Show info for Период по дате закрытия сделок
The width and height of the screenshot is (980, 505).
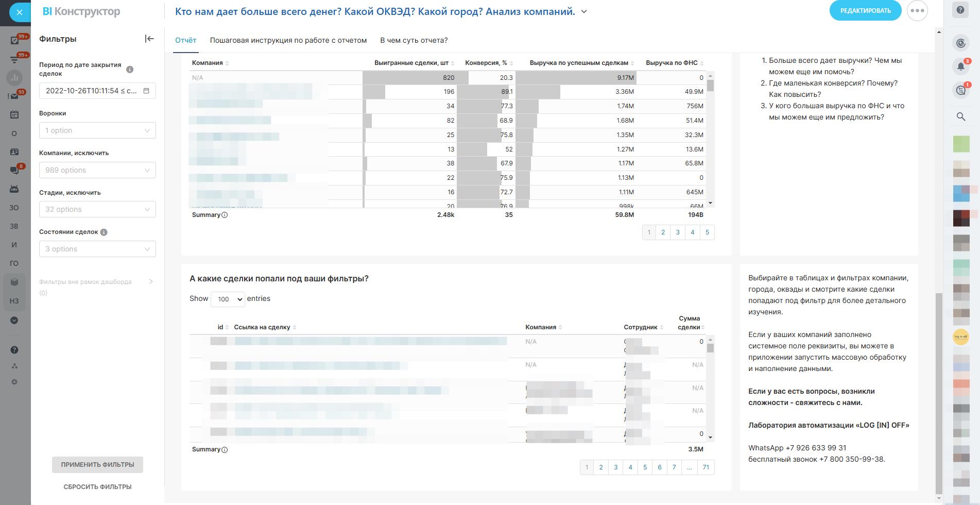(x=130, y=70)
